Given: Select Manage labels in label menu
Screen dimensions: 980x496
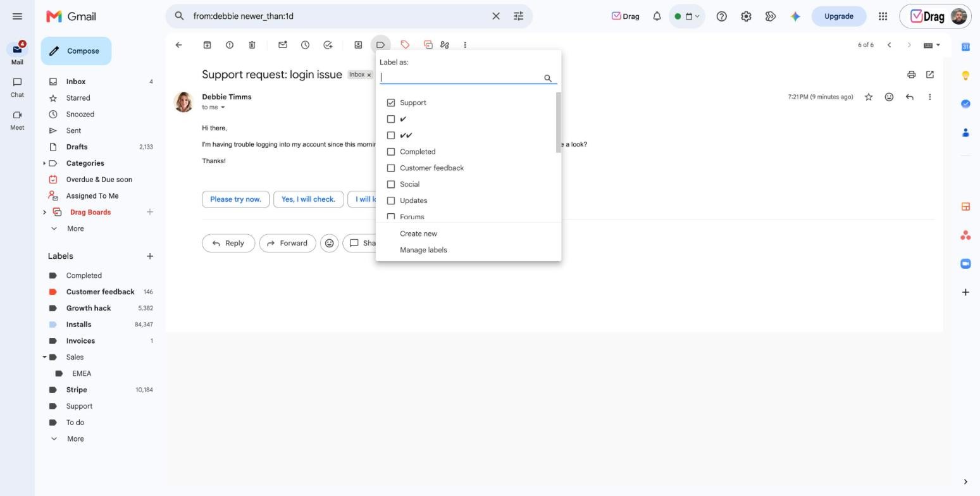Looking at the screenshot, I should [x=423, y=251].
